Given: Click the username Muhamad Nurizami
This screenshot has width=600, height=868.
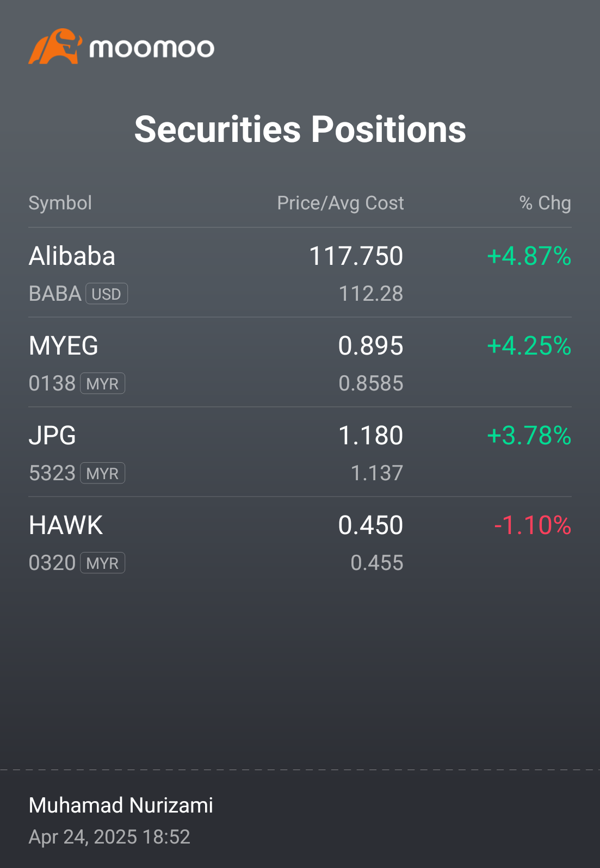Looking at the screenshot, I should 121,805.
